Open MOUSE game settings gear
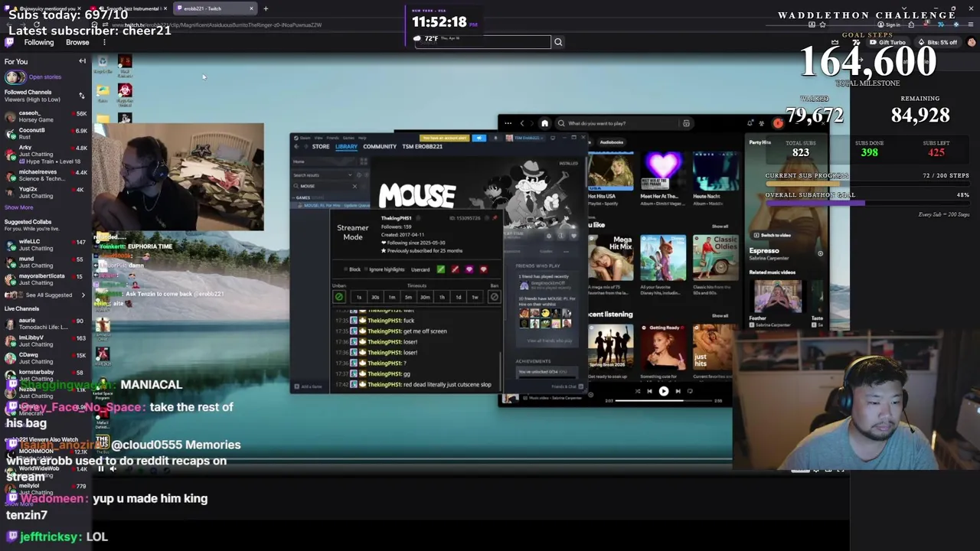980x551 pixels. 548,236
